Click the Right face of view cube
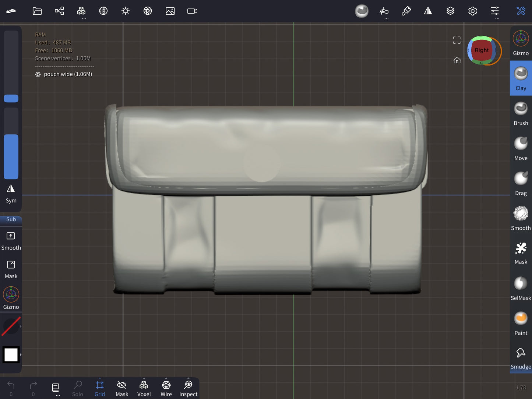The image size is (532, 399). click(482, 50)
